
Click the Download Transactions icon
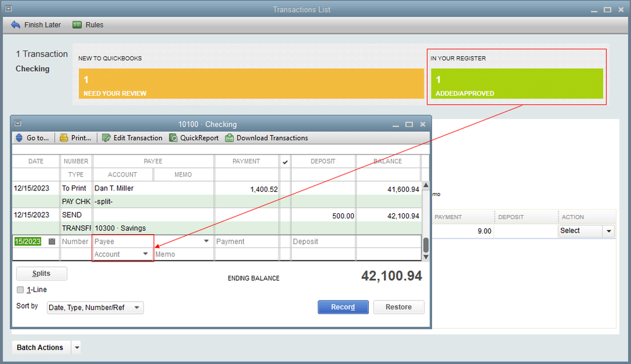[229, 138]
